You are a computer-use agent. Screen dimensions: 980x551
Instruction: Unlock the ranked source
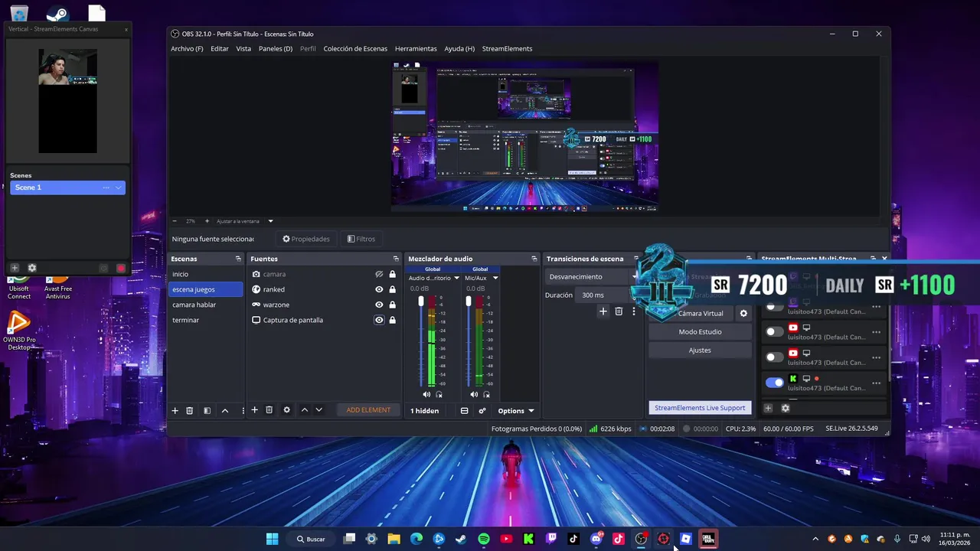tap(393, 289)
